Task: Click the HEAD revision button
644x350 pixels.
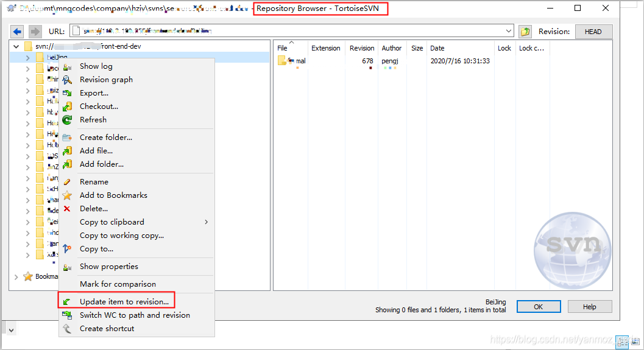Action: [x=593, y=32]
